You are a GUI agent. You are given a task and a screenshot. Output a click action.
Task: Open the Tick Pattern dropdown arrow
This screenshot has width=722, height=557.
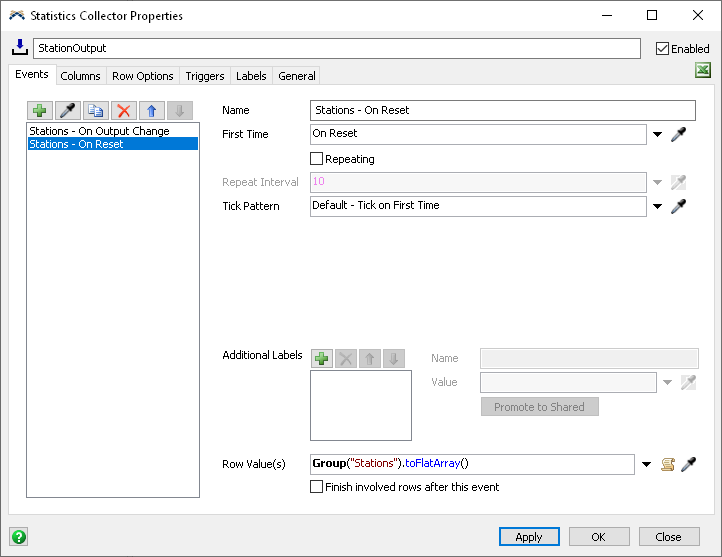point(658,206)
